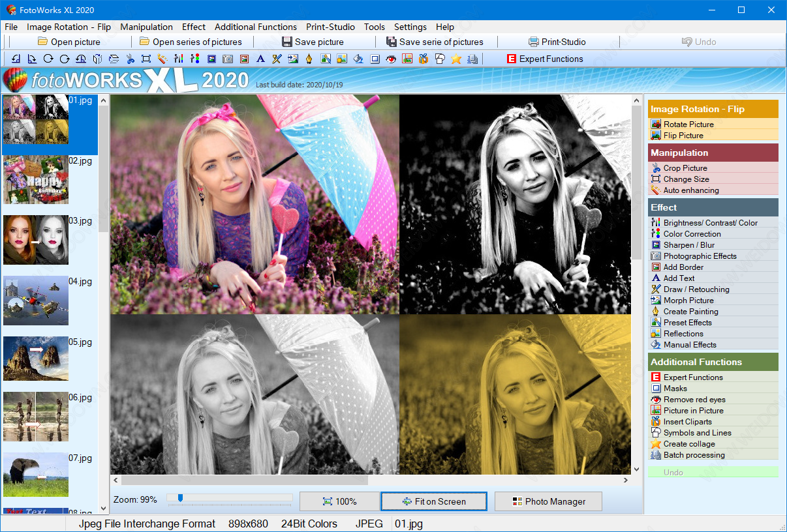Click the Batch processing toolbar icon
787x532 pixels.
pos(472,59)
